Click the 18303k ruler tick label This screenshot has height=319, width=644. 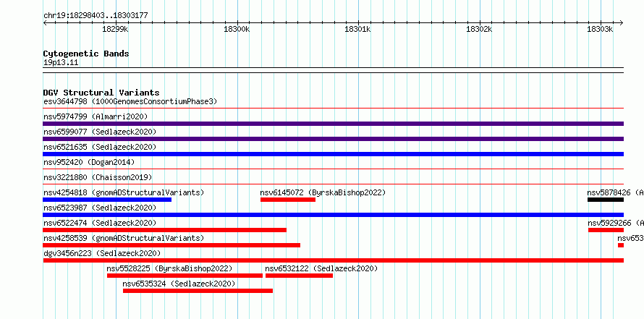click(x=601, y=30)
